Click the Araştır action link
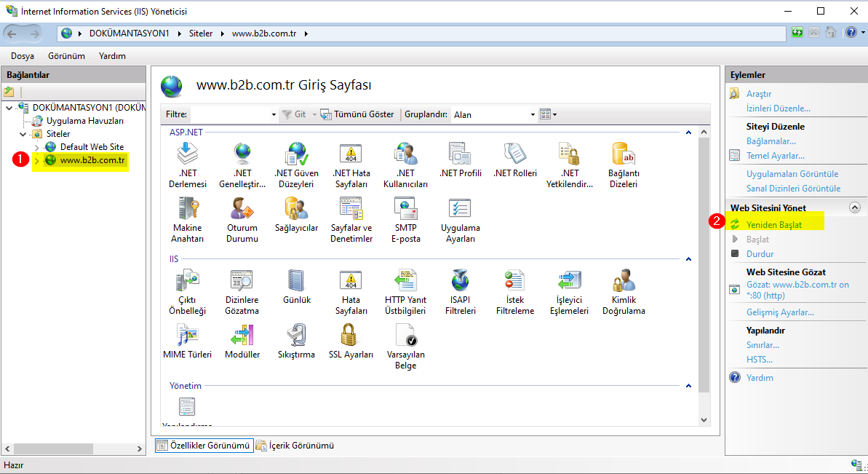The height and width of the screenshot is (474, 868). click(758, 94)
